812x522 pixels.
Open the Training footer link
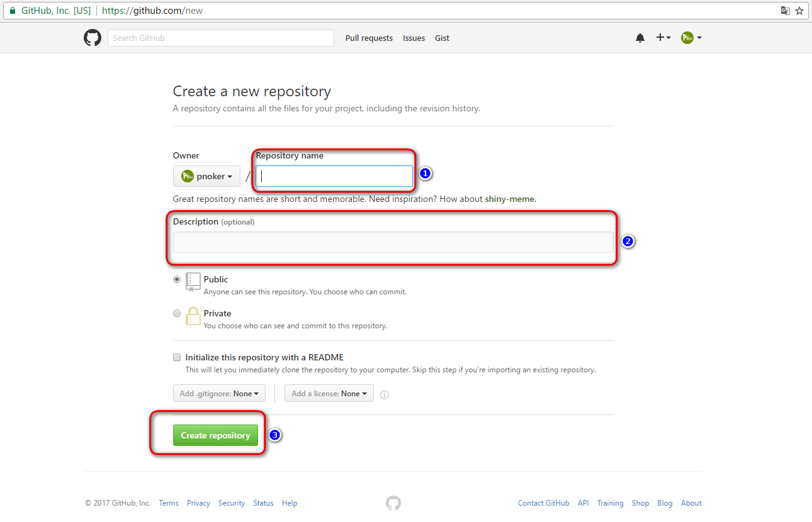[611, 503]
